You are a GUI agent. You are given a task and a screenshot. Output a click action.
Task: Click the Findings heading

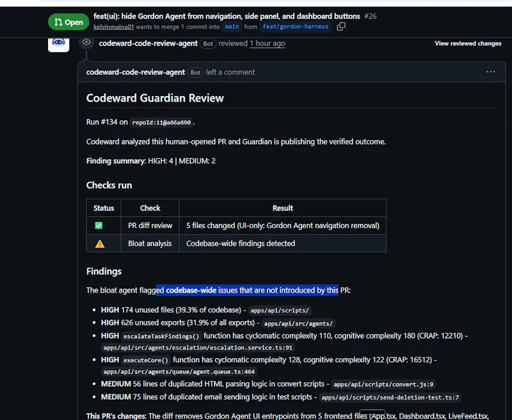click(x=104, y=271)
